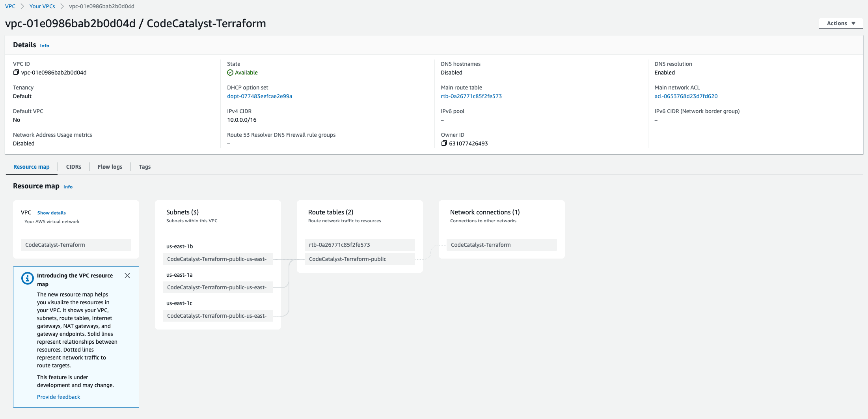Open the Resource map Info link
The height and width of the screenshot is (419, 868).
(68, 187)
